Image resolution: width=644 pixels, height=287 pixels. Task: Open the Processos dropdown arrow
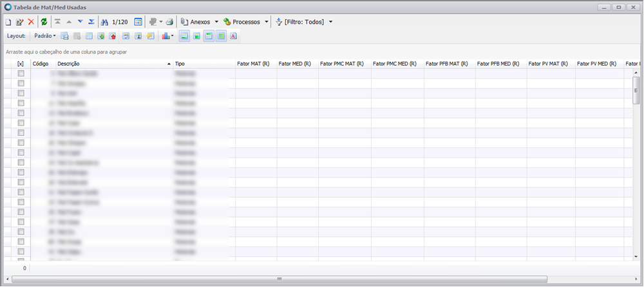pyautogui.click(x=267, y=22)
